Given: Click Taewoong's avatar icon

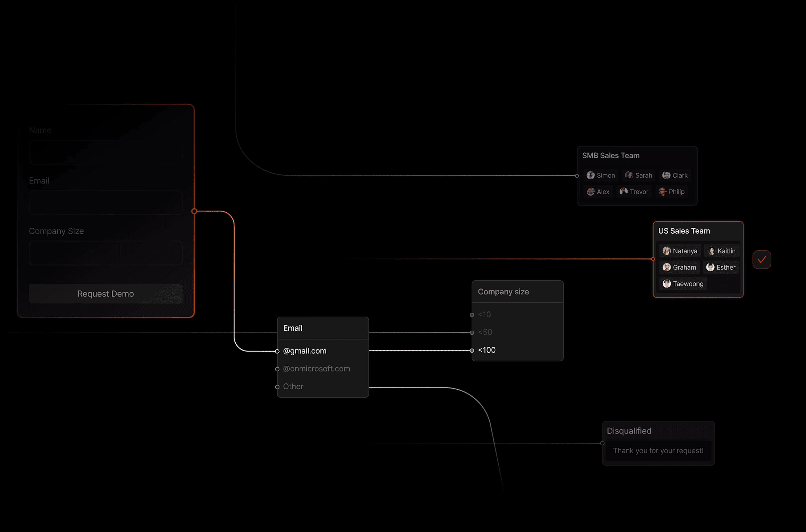Looking at the screenshot, I should pos(667,284).
